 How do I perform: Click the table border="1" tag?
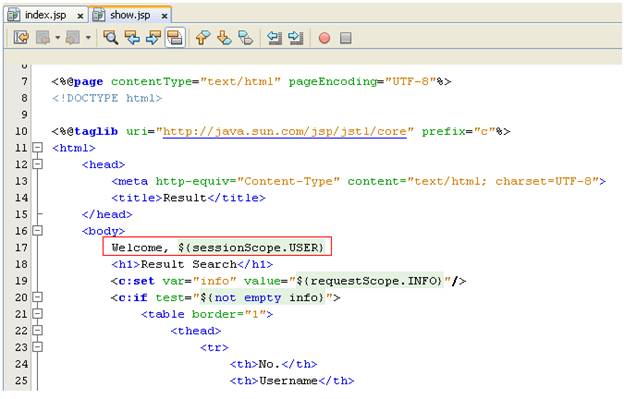pos(207,314)
